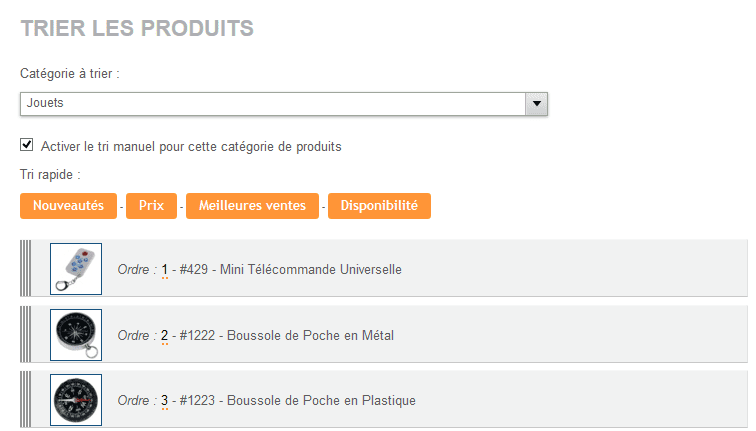756x431 pixels.
Task: Click the 'Activer le tri manuel' label
Action: (191, 147)
